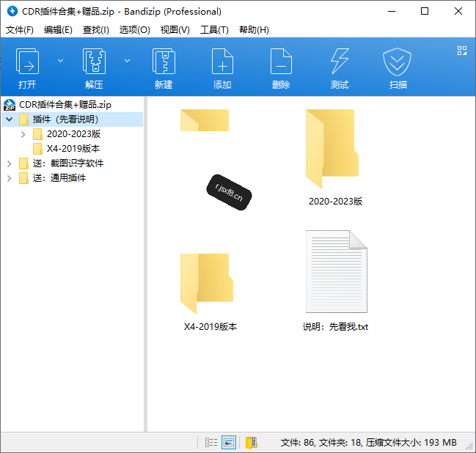Open the 工具(T) menu
Viewport: 476px width, 453px height.
[214, 30]
